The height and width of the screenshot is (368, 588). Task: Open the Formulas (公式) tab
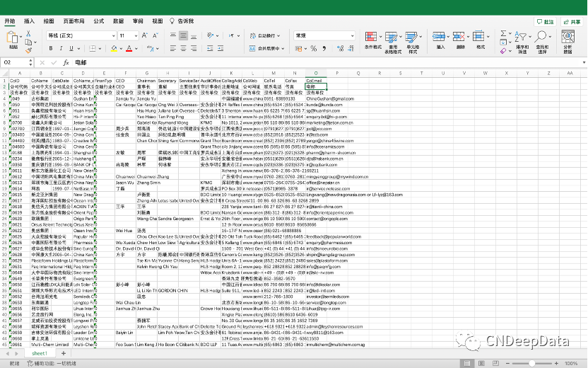coord(99,21)
